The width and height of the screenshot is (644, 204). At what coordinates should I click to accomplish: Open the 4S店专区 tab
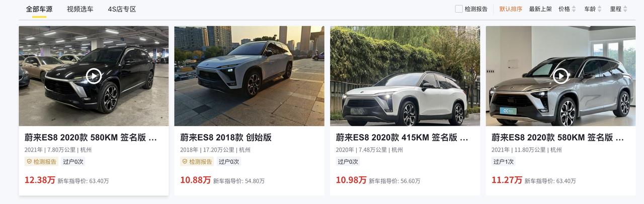tap(122, 9)
